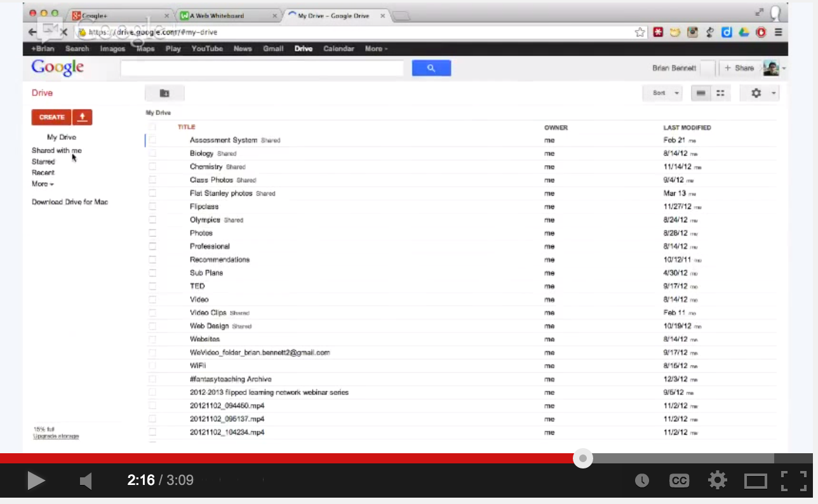Expand the More menu in black bar
This screenshot has width=818, height=504.
point(376,48)
